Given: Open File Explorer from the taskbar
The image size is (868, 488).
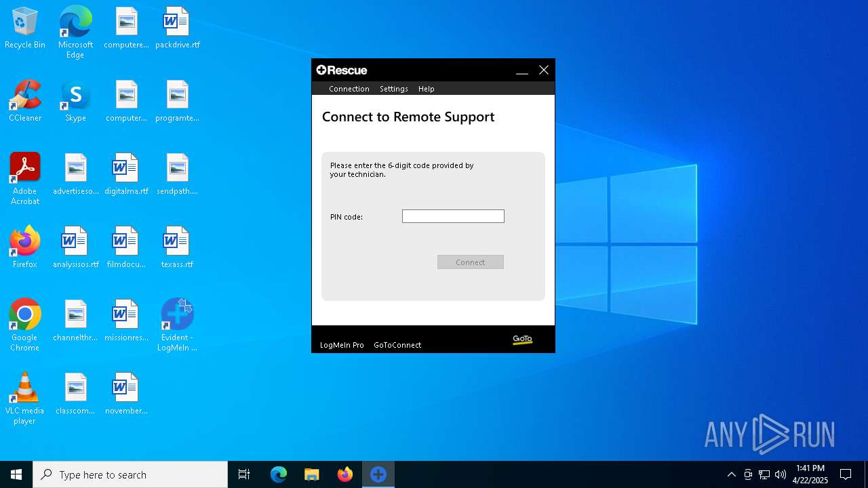Looking at the screenshot, I should click(x=311, y=474).
